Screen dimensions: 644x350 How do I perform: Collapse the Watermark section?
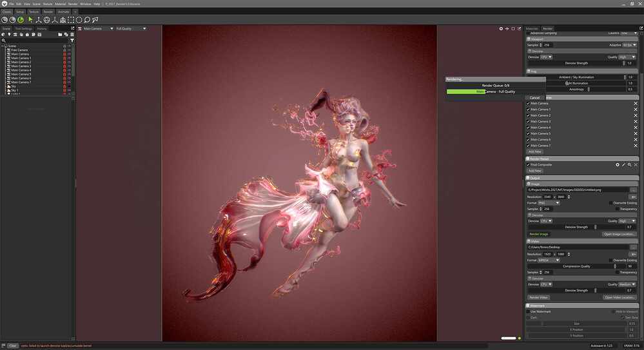[528, 306]
